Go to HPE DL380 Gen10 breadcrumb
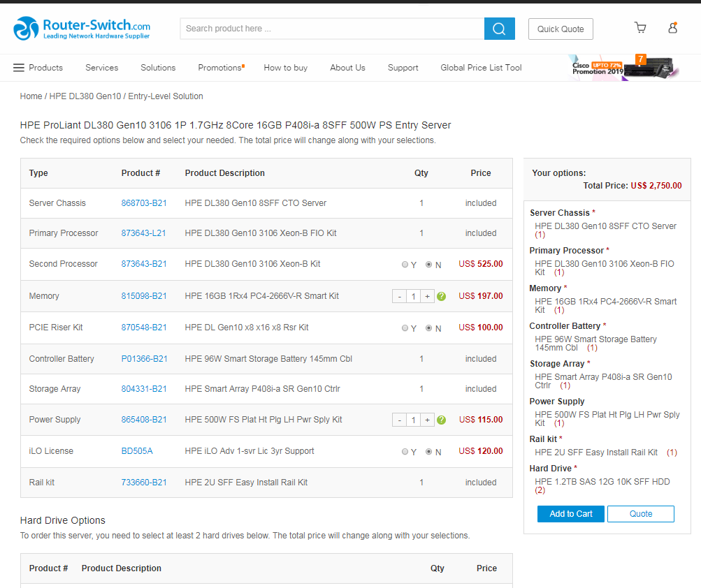The image size is (701, 588). tap(85, 96)
